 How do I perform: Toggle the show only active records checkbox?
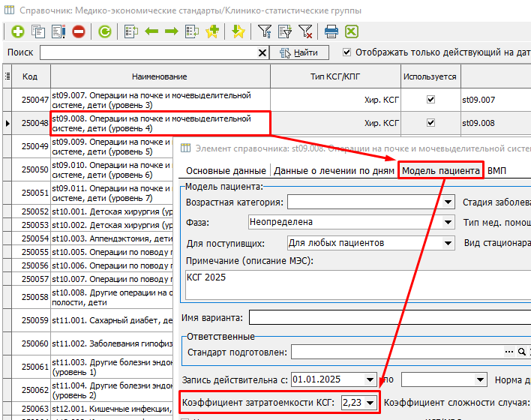[x=346, y=52]
